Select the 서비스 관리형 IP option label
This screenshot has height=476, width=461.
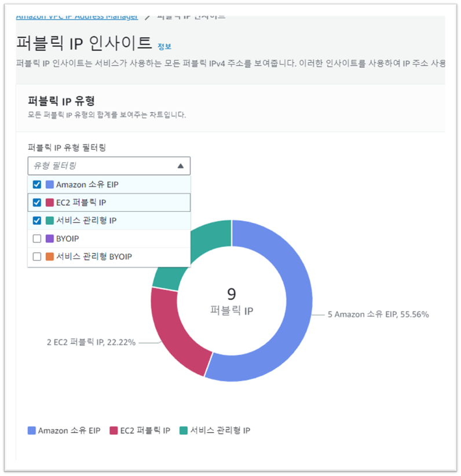pos(86,221)
